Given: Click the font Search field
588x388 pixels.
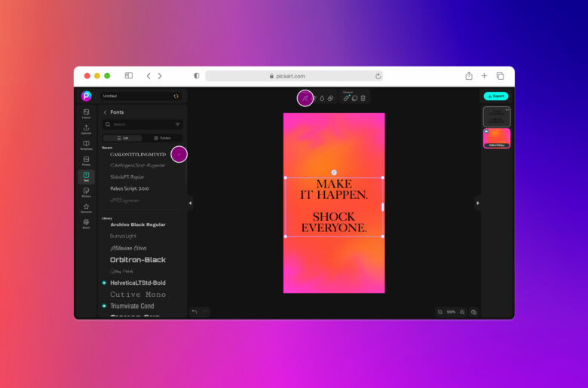Looking at the screenshot, I should click(139, 124).
